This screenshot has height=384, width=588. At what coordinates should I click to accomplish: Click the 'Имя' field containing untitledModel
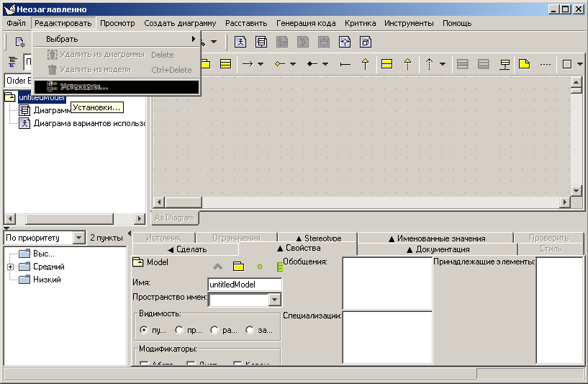point(245,284)
